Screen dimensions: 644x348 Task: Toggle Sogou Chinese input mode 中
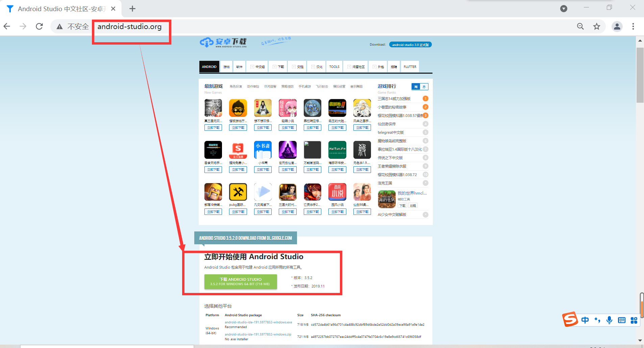[x=585, y=320]
